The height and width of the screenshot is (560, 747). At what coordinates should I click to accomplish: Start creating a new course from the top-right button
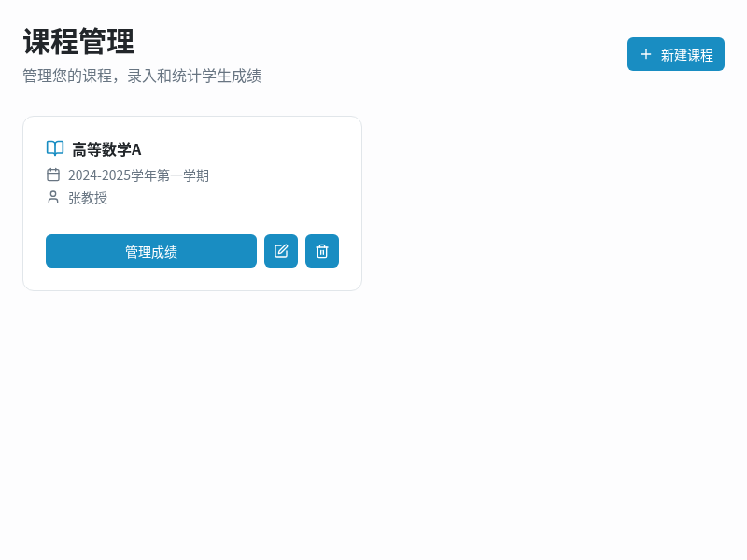[676, 54]
